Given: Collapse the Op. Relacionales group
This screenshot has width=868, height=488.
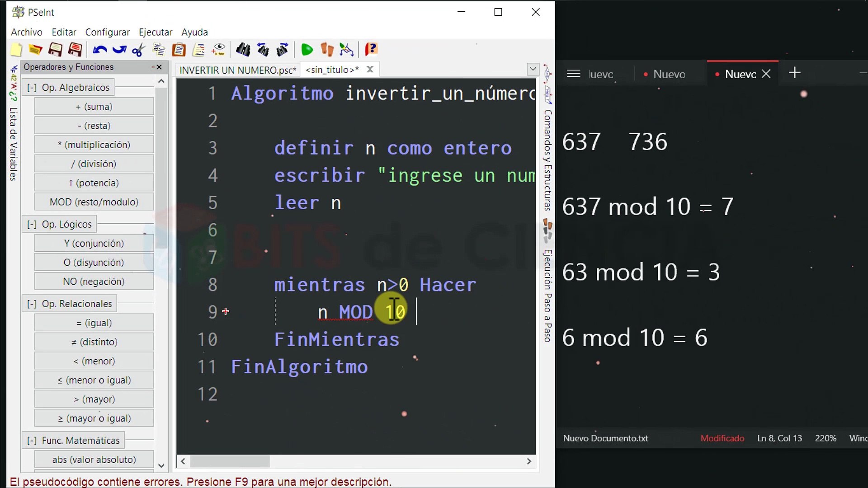Looking at the screenshot, I should coord(32,304).
